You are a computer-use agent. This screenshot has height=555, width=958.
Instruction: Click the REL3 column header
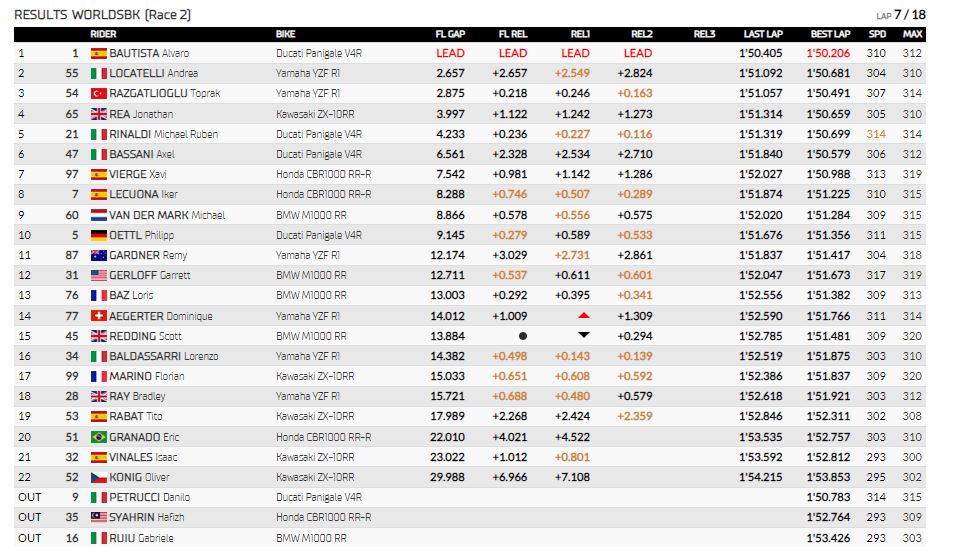click(704, 34)
